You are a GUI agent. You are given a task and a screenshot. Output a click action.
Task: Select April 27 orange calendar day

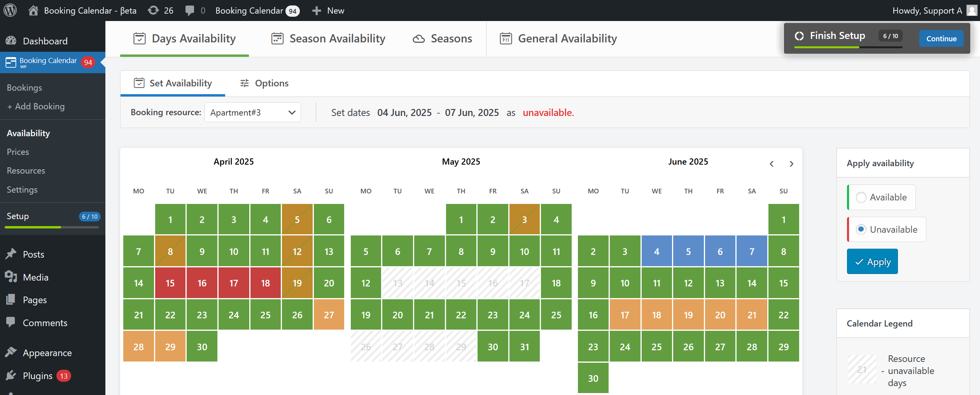(x=329, y=315)
